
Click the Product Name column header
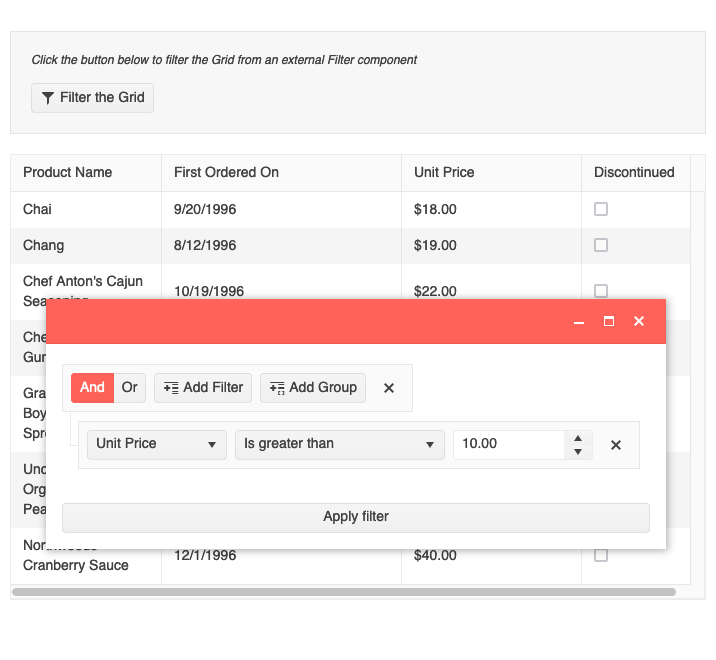click(x=86, y=173)
